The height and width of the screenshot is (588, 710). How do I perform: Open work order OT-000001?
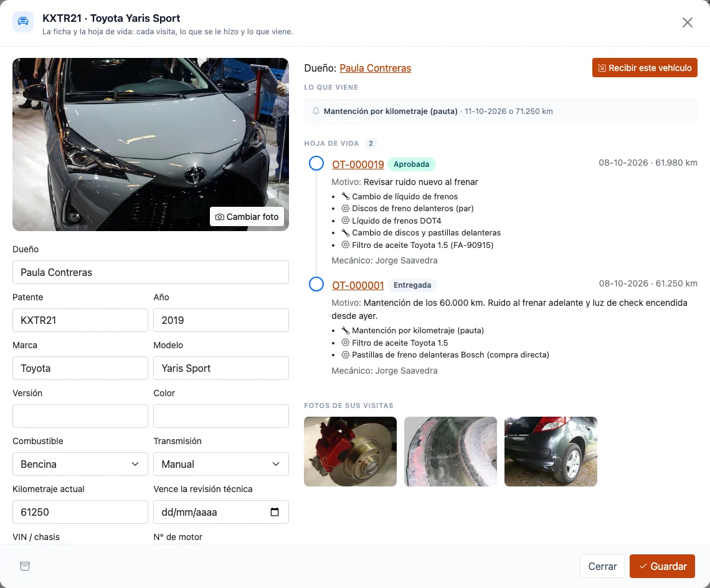point(358,285)
